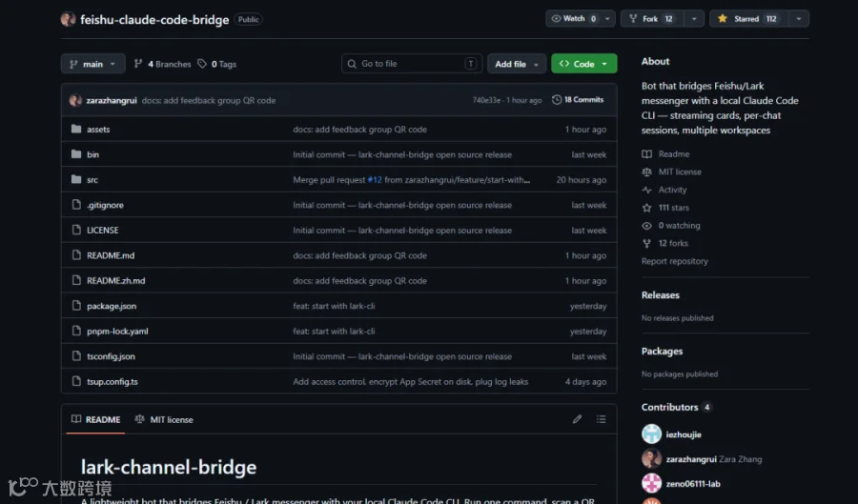Click the 111 stars link

(674, 208)
